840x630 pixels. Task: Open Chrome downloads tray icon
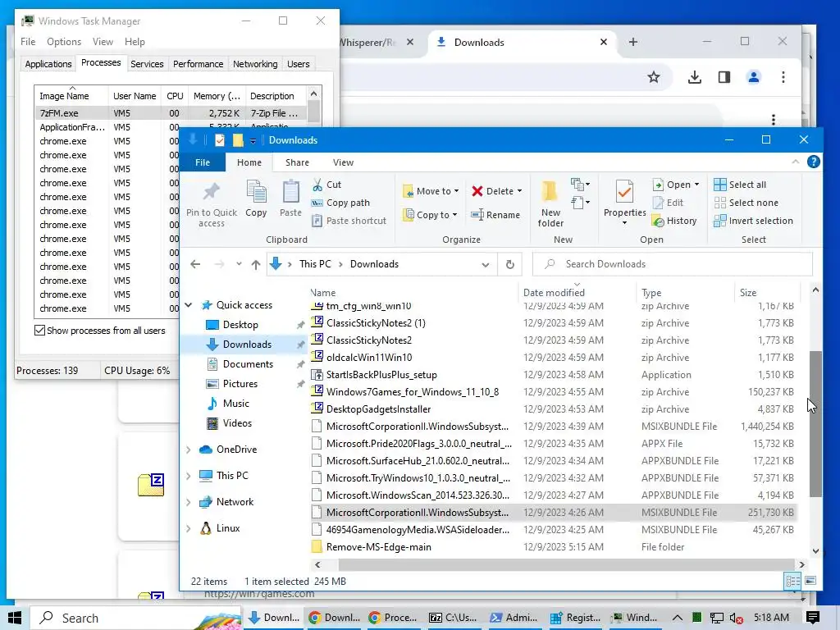(x=695, y=77)
